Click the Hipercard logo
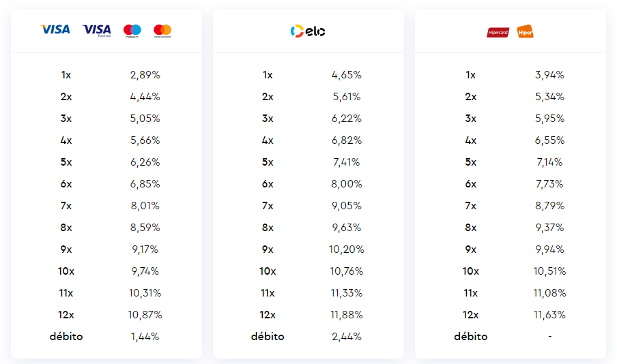This screenshot has height=364, width=617. coord(498,31)
